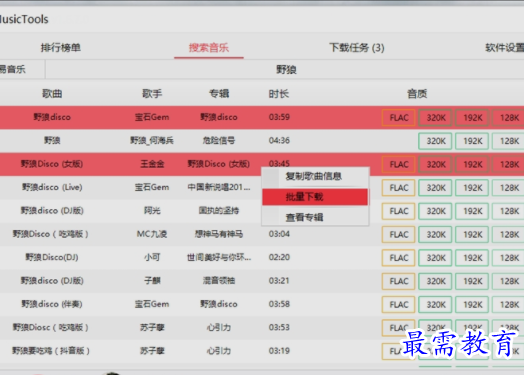Click album name 世间美好与你环...

pos(219,257)
